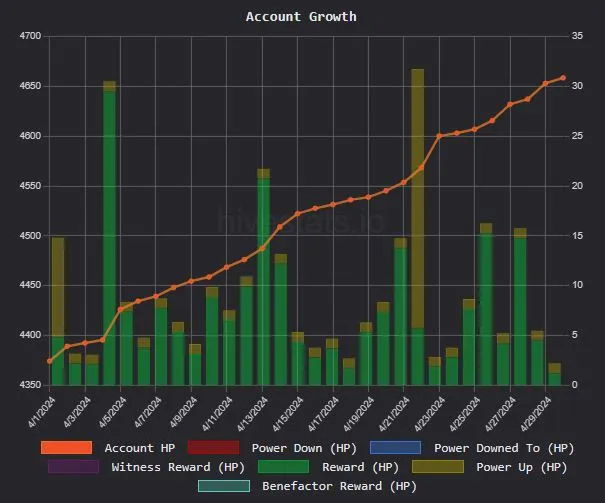The width and height of the screenshot is (605, 503).
Task: Click the 4/27/2024 x-axis label
Action: click(x=501, y=414)
